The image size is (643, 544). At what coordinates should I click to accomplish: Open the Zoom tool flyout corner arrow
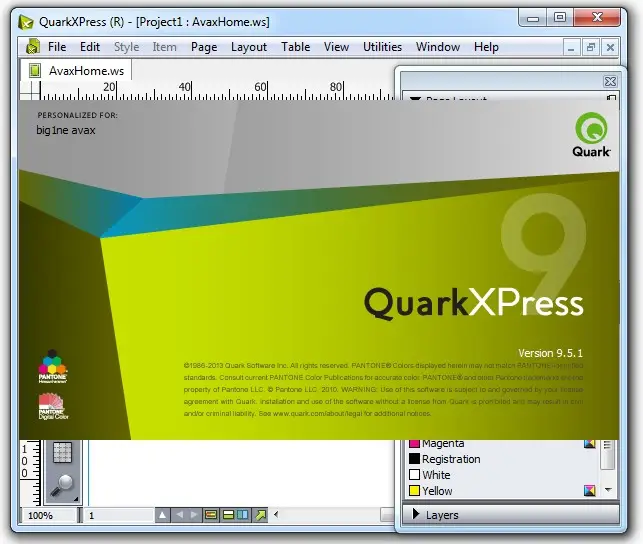pyautogui.click(x=76, y=499)
